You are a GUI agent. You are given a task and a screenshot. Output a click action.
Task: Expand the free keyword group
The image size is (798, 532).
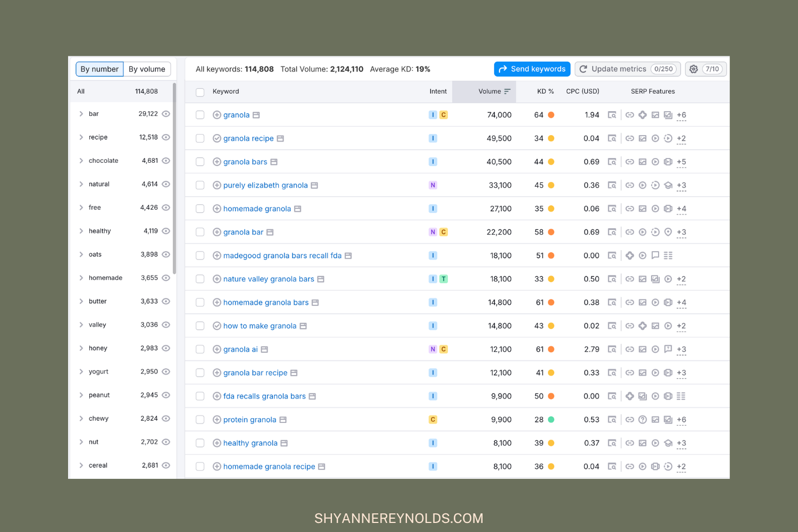(81, 207)
